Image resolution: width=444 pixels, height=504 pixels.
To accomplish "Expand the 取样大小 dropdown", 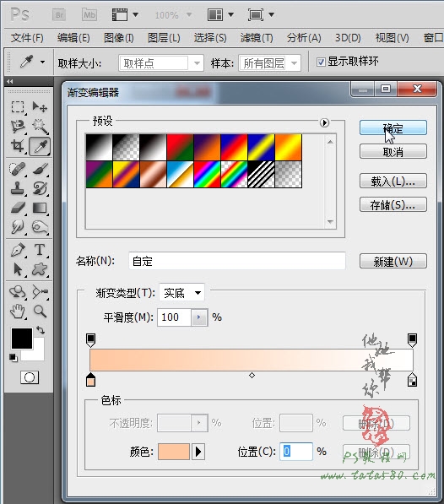I will click(161, 63).
